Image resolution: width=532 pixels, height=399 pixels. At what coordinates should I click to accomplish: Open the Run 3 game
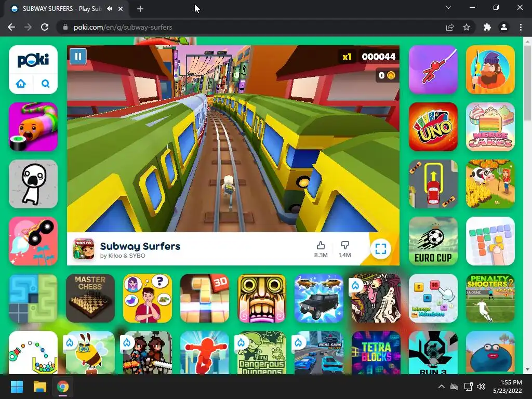(433, 353)
